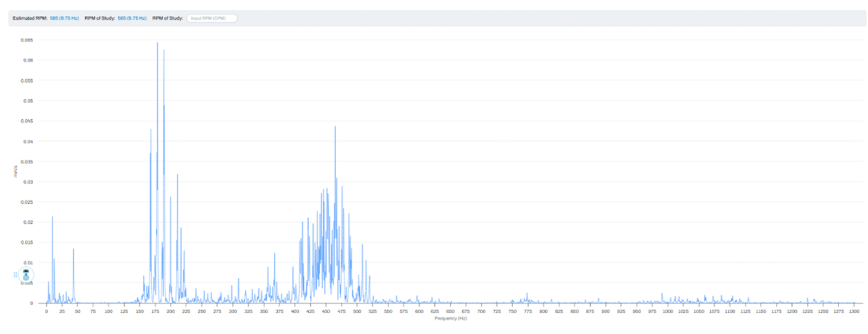
Task: Click the small peak near 990 Hz
Action: coord(662,294)
